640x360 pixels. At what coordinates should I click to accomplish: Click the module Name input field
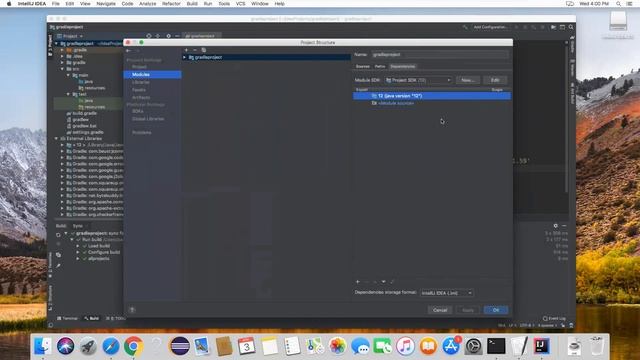(440, 54)
